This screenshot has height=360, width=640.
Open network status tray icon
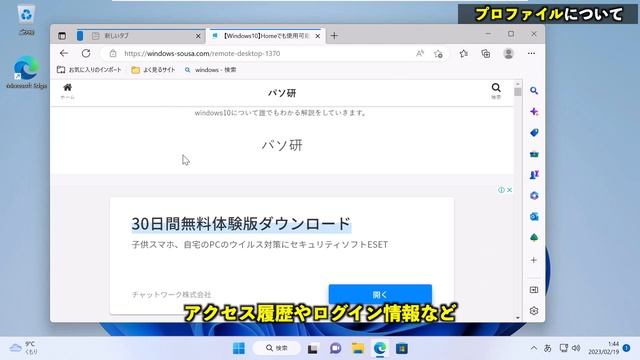click(x=564, y=348)
